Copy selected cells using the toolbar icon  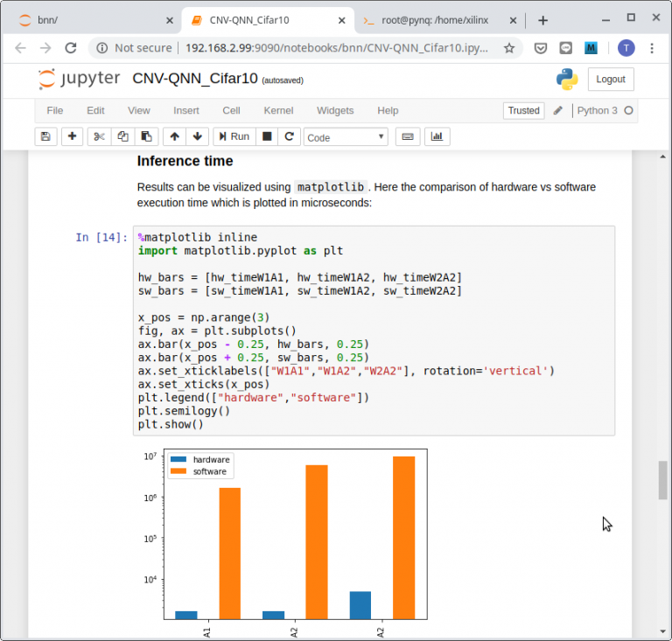coord(122,136)
